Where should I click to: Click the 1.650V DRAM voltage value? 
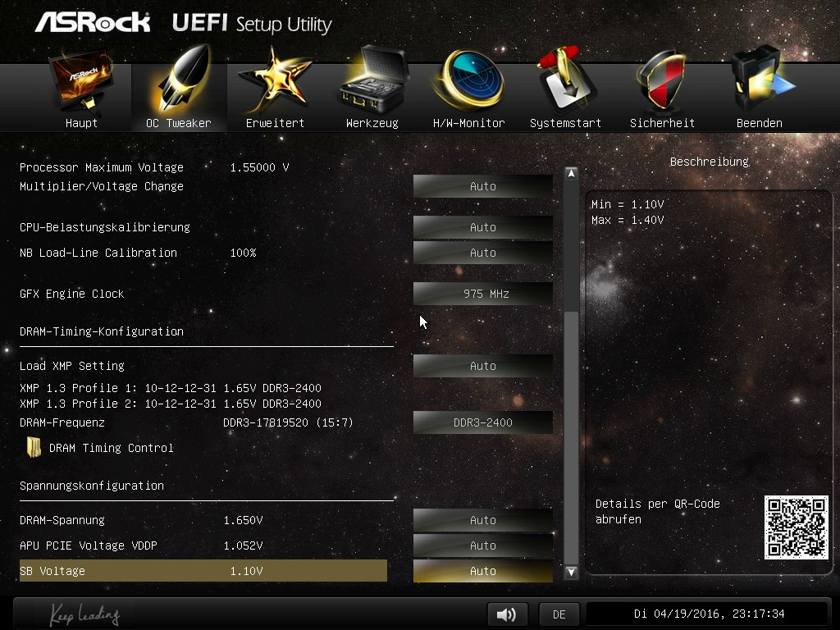click(243, 520)
